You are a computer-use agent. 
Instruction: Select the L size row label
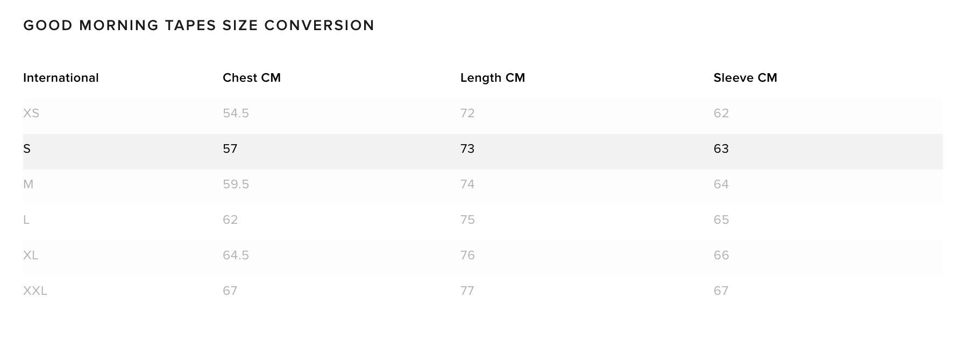pos(26,220)
